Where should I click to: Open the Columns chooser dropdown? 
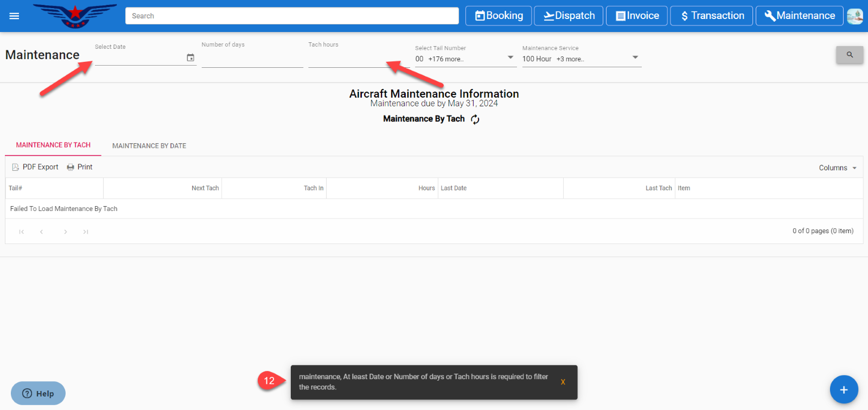tap(838, 168)
